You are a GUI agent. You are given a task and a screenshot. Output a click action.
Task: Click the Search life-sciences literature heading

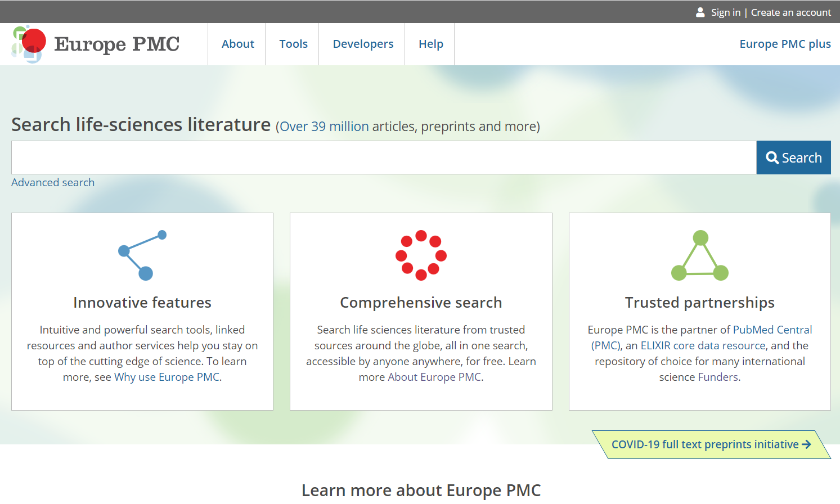click(141, 124)
